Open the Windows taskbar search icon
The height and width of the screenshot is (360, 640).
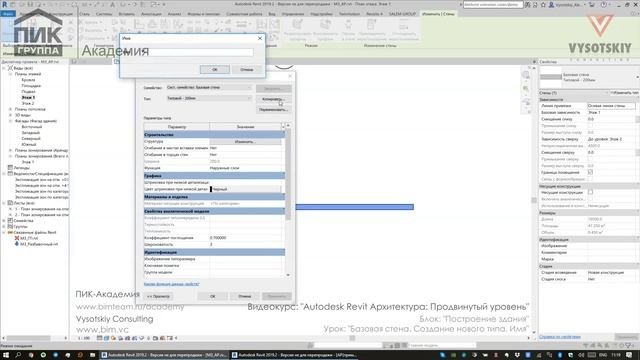point(18,355)
